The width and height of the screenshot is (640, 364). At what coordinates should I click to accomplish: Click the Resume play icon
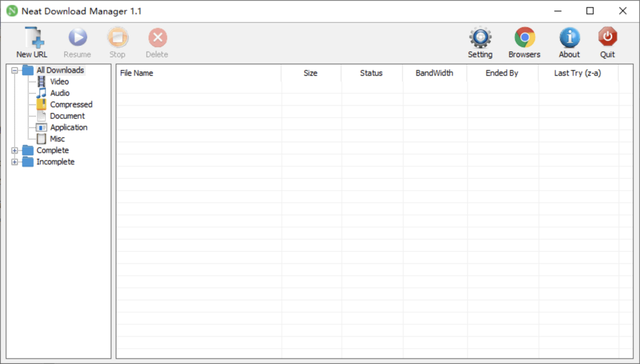pos(78,37)
